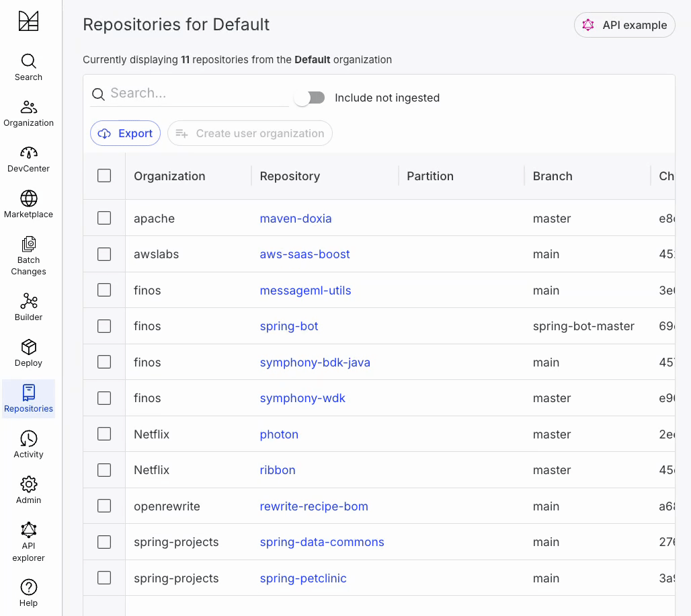691x616 pixels.
Task: Open Deploy from the sidebar
Action: 29,353
